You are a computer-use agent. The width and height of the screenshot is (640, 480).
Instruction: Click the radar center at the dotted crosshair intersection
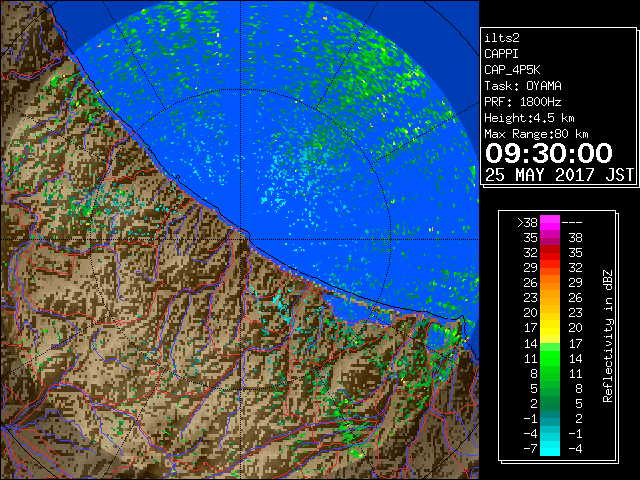click(x=241, y=239)
